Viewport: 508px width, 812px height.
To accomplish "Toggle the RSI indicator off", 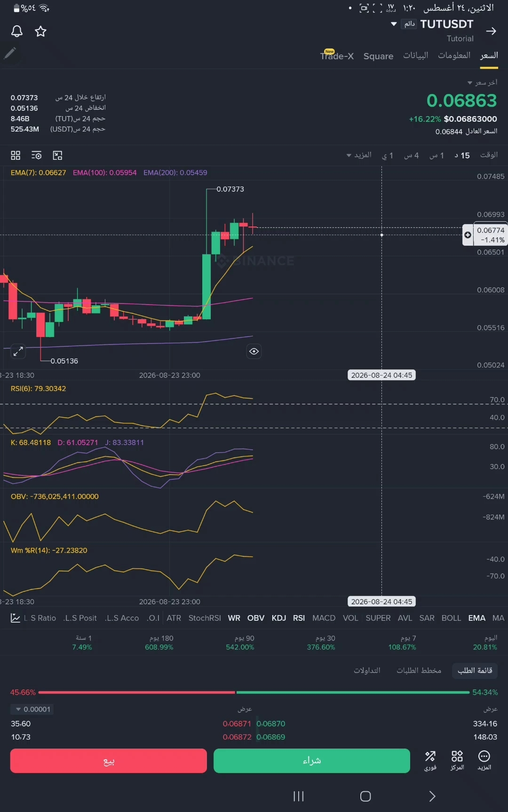I will [299, 618].
